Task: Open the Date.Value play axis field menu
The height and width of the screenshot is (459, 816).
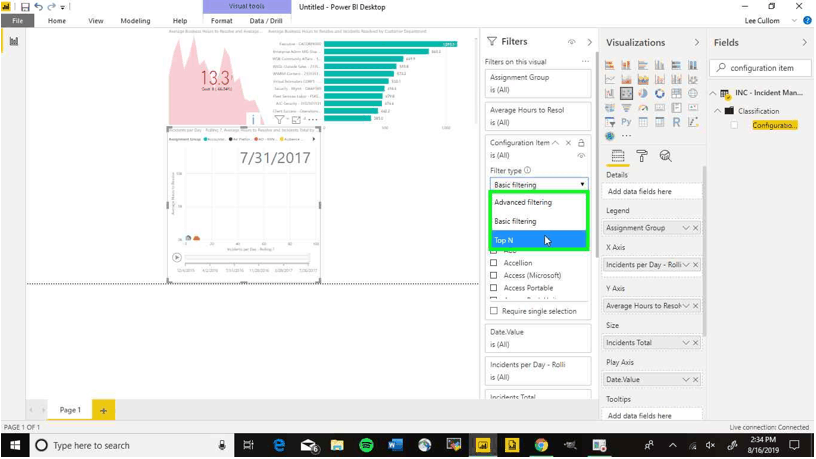Action: click(686, 380)
